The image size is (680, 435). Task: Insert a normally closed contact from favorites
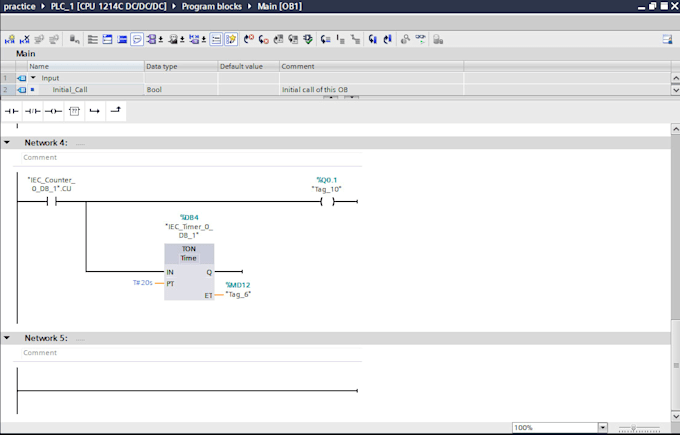pyautogui.click(x=33, y=111)
